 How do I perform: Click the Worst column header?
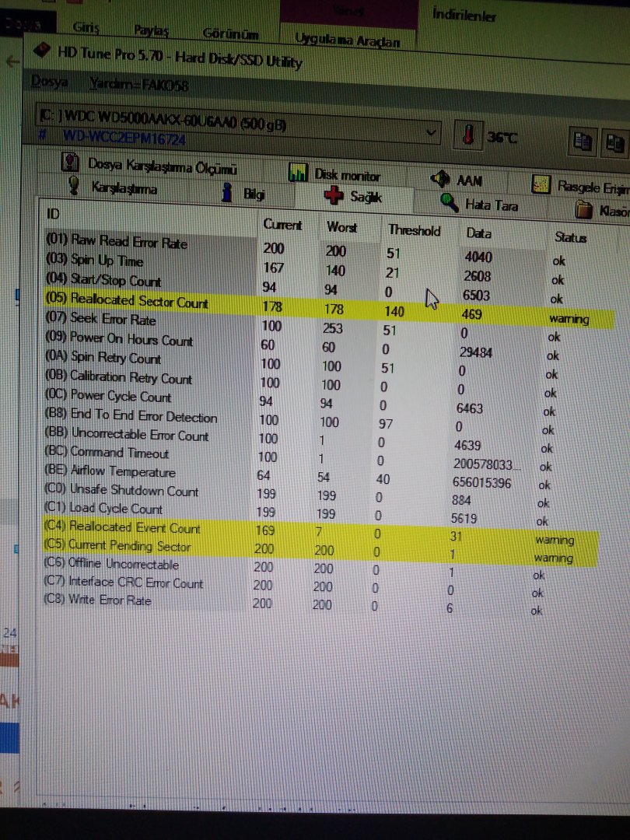coord(341,227)
